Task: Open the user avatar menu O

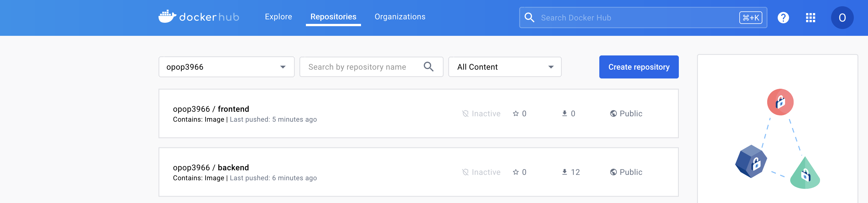Action: click(x=842, y=18)
